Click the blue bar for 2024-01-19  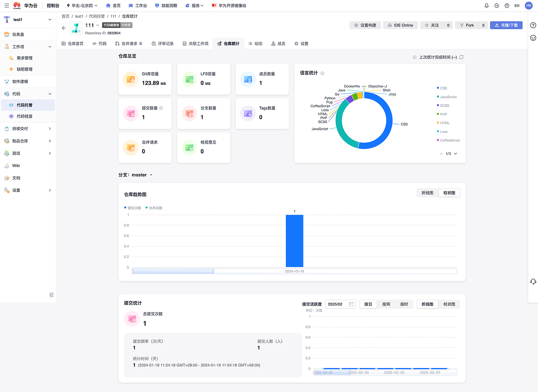(x=294, y=241)
